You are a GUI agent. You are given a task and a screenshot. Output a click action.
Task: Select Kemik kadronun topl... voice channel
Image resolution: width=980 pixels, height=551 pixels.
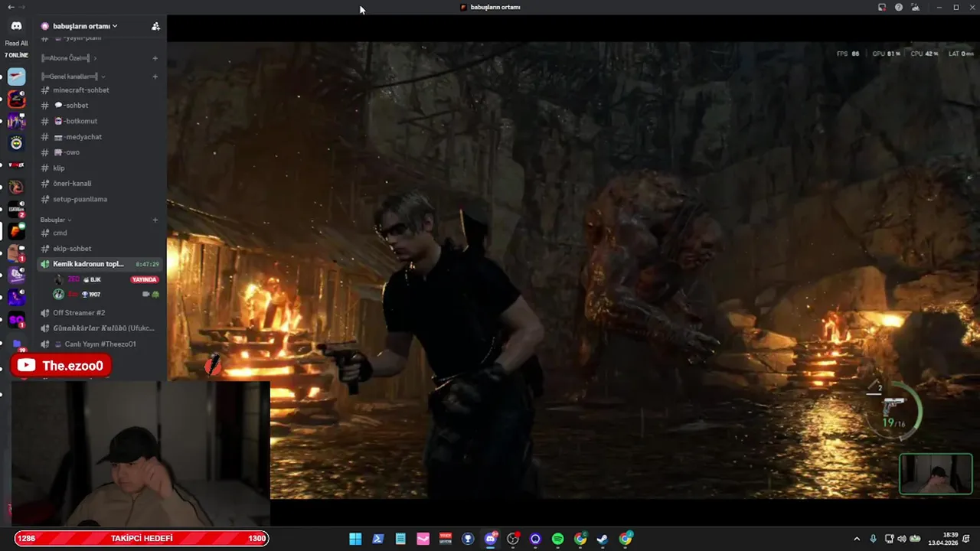(x=100, y=264)
